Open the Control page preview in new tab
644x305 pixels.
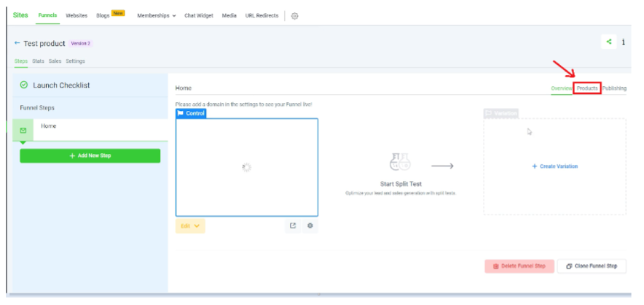(x=293, y=225)
